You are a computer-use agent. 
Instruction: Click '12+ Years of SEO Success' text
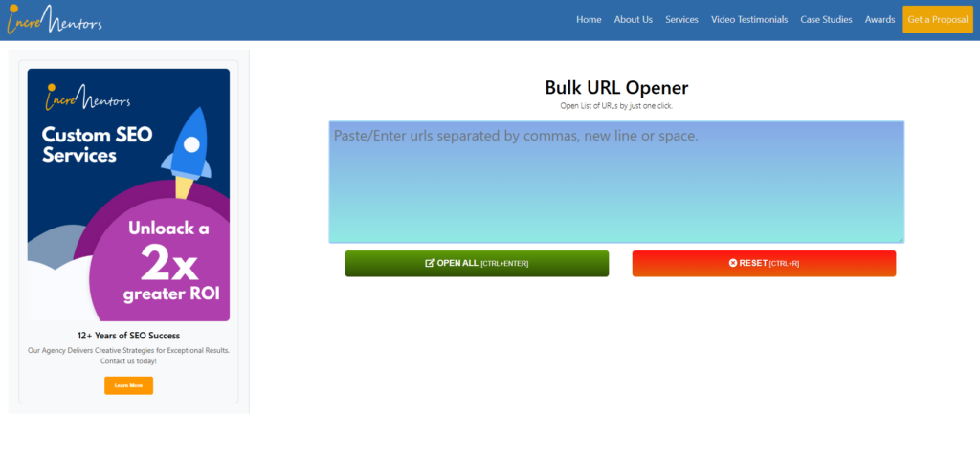coord(129,336)
